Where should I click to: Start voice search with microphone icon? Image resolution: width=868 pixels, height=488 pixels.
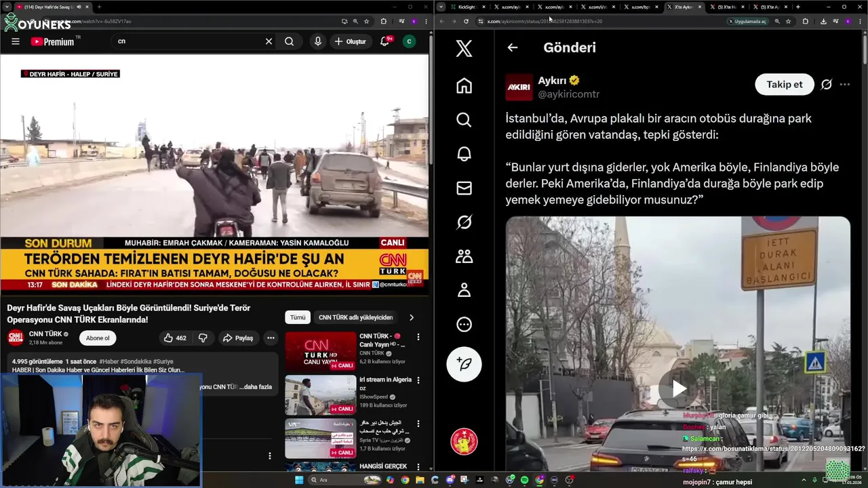click(x=317, y=41)
